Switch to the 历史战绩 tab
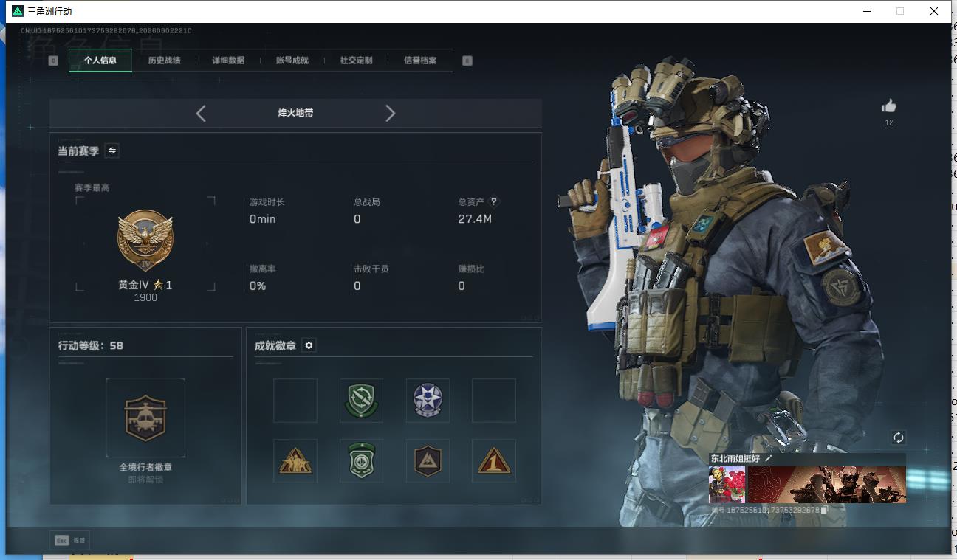This screenshot has height=560, width=957. coord(164,61)
